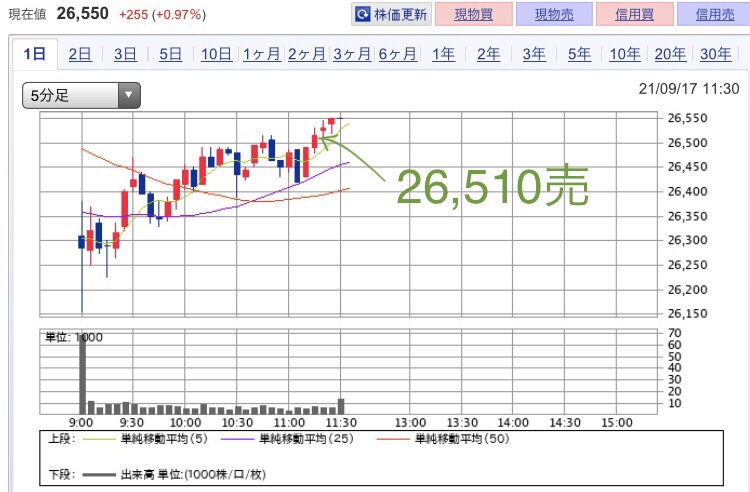Switch to the 1ヶ月 chart range

tap(261, 54)
